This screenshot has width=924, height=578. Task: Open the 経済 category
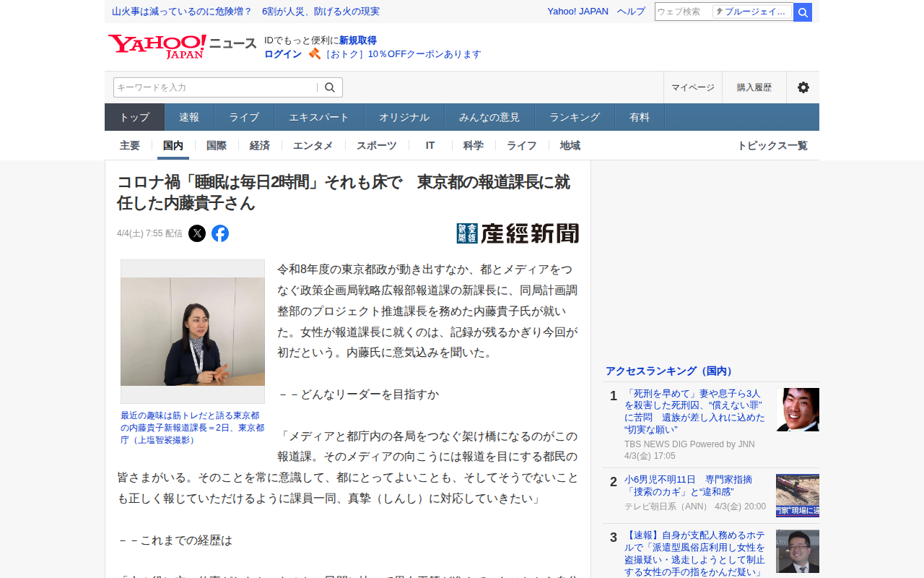pyautogui.click(x=260, y=145)
